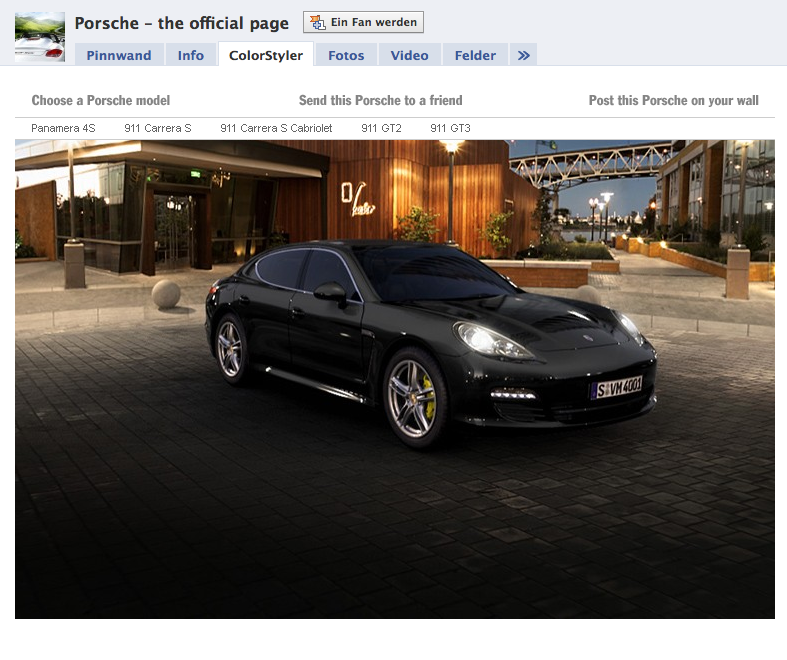The image size is (787, 660).
Task: Click the car's license plate
Action: coord(616,387)
